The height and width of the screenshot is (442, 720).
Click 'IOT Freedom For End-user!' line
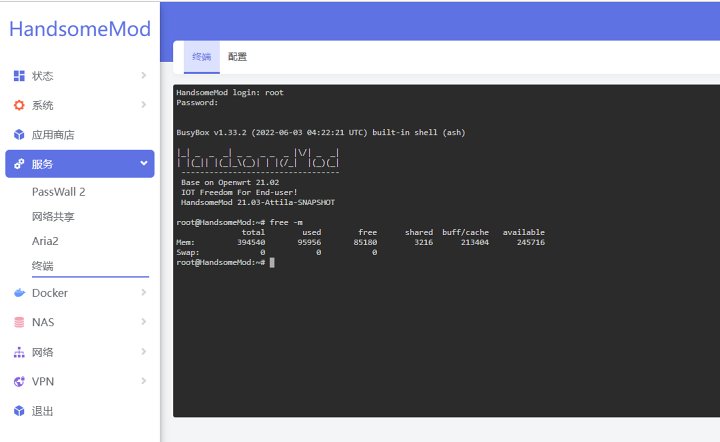[x=239, y=192]
